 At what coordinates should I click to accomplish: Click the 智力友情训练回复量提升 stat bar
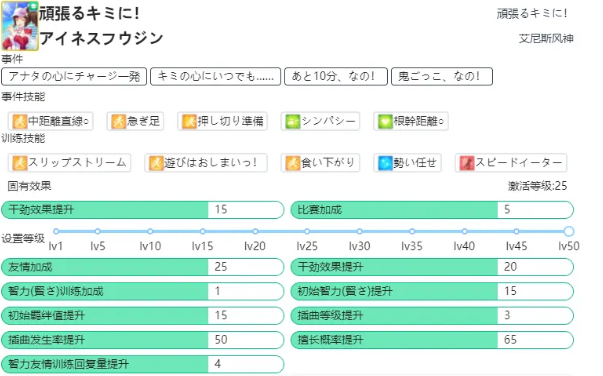(x=143, y=364)
